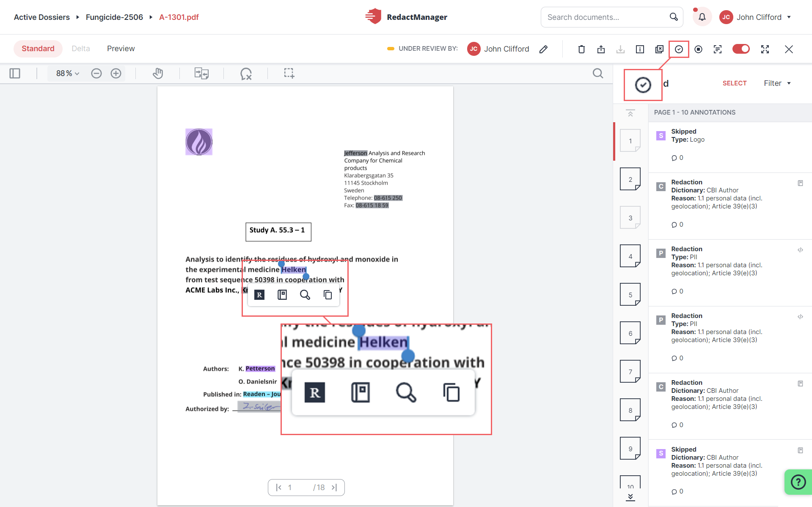Click the dictionary icon on the first CBI Author redaction
The image size is (812, 507).
[800, 183]
